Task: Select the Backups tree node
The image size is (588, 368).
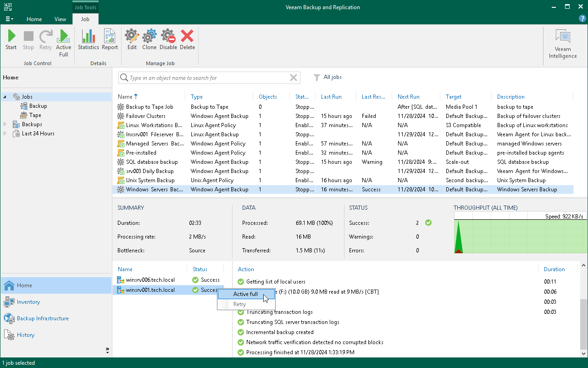Action: pos(27,124)
